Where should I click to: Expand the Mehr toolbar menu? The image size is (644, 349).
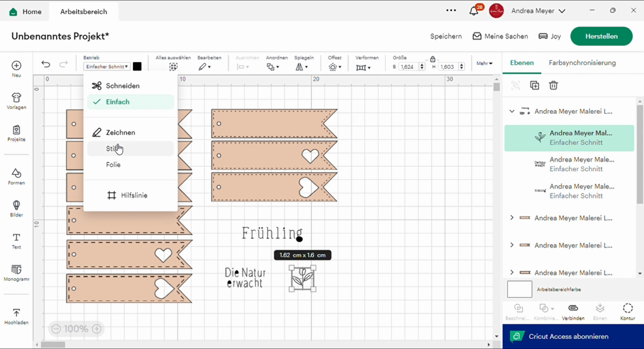tap(484, 63)
